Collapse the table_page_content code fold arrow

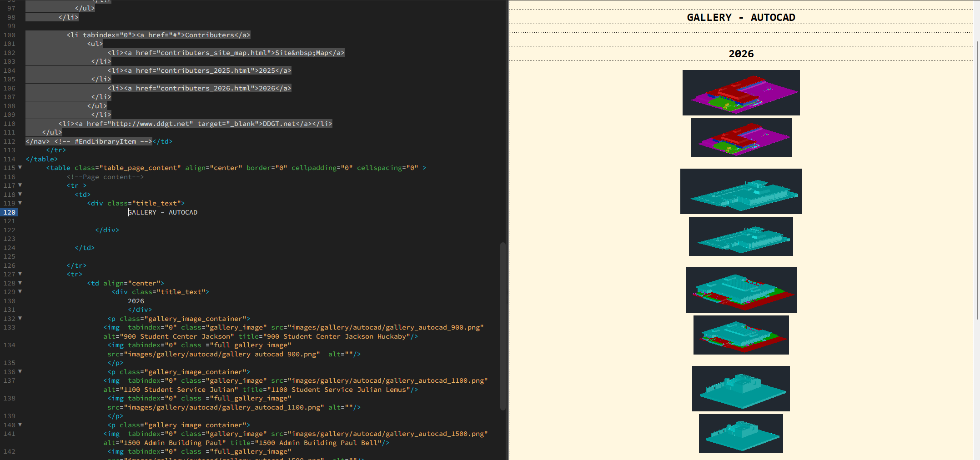20,168
